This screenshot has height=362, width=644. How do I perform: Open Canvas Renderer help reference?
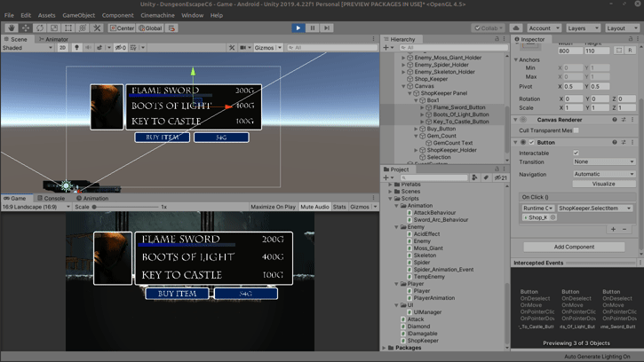615,120
